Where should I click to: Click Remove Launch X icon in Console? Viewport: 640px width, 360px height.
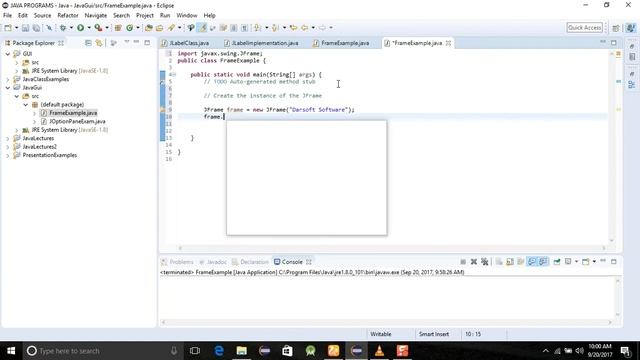473,262
